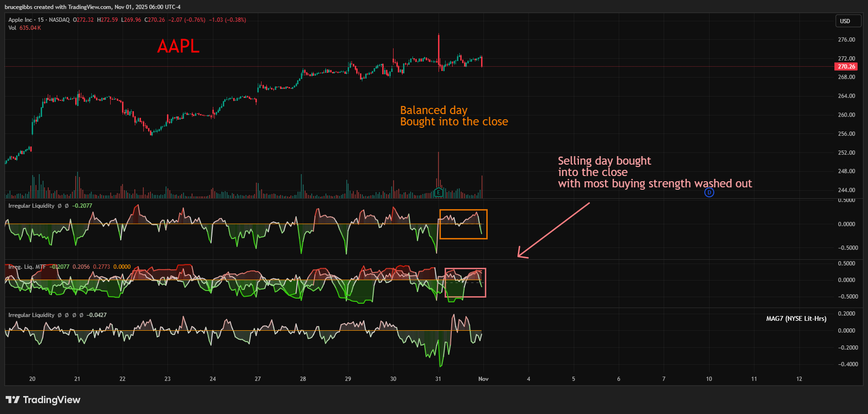Select the 'Balanced day Bought into the close' note

point(453,116)
